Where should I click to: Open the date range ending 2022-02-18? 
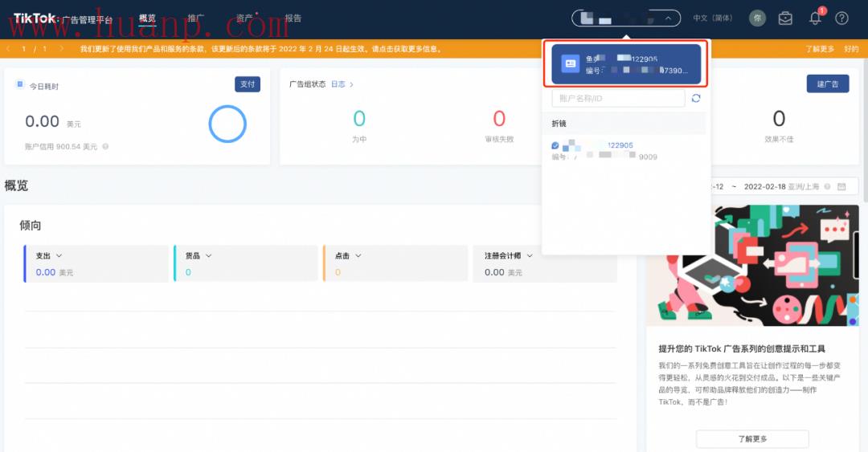coord(764,187)
